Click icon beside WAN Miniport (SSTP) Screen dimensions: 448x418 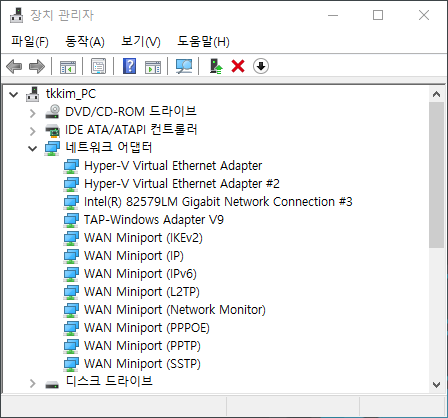point(71,364)
